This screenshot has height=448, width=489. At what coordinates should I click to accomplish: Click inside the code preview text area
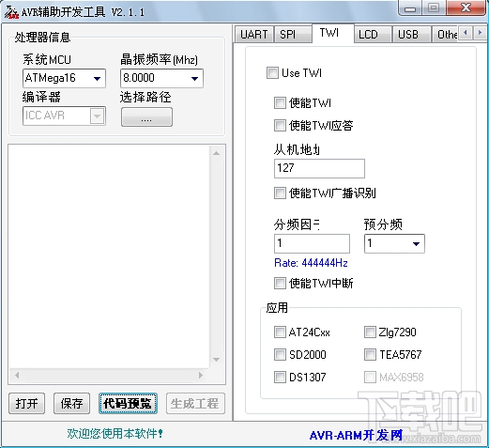pos(109,256)
